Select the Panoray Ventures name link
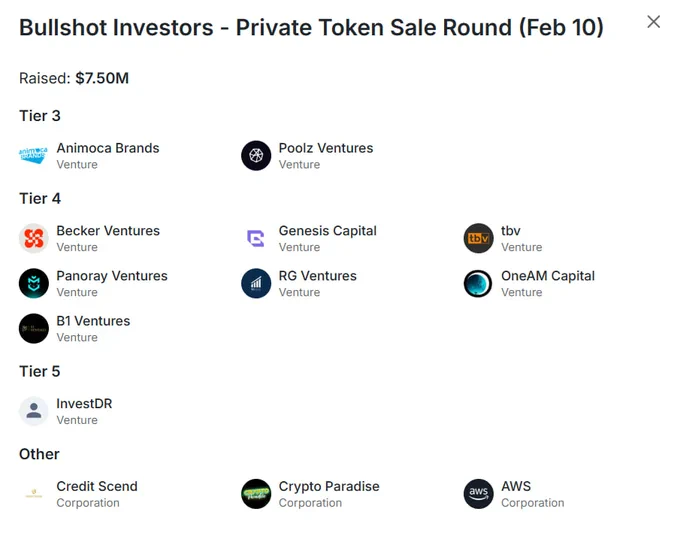Viewport: 680px width, 536px height. 112,276
